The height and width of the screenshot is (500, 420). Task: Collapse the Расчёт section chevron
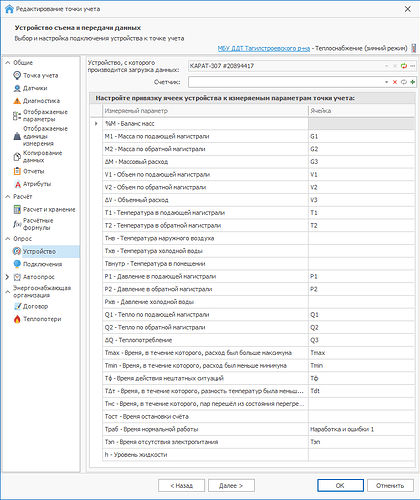coord(7,197)
